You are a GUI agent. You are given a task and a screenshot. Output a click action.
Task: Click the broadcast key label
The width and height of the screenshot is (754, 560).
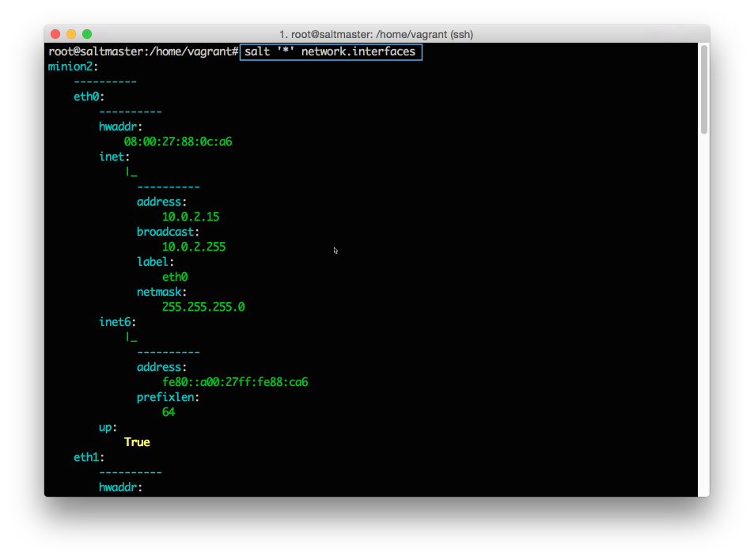(168, 232)
